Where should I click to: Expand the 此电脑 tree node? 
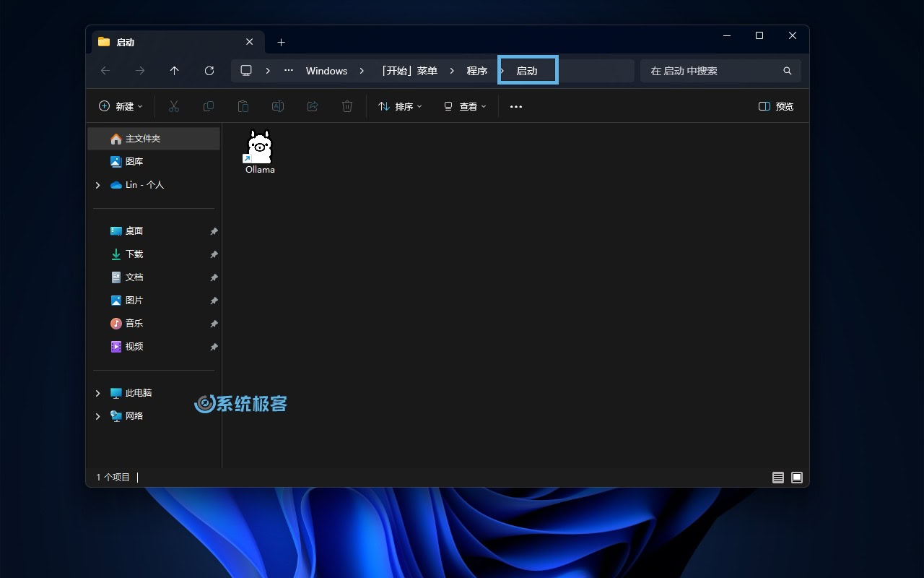coord(98,393)
